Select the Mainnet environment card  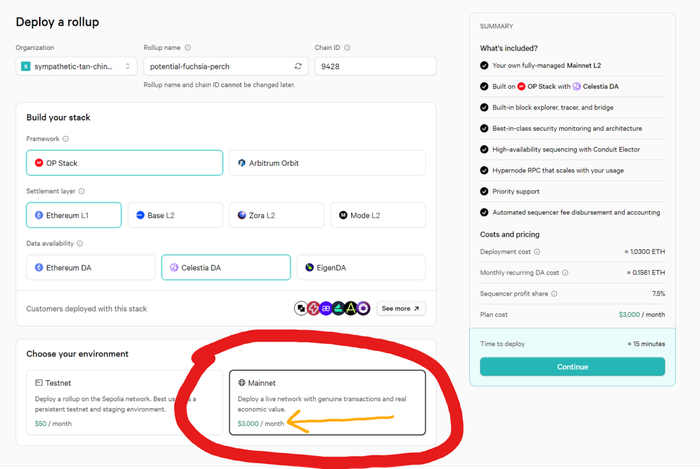pyautogui.click(x=326, y=403)
